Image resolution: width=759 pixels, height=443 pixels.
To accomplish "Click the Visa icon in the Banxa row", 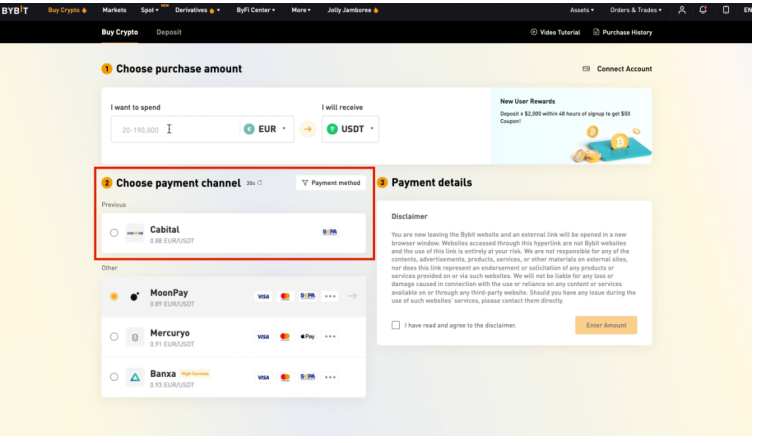I will (x=263, y=377).
